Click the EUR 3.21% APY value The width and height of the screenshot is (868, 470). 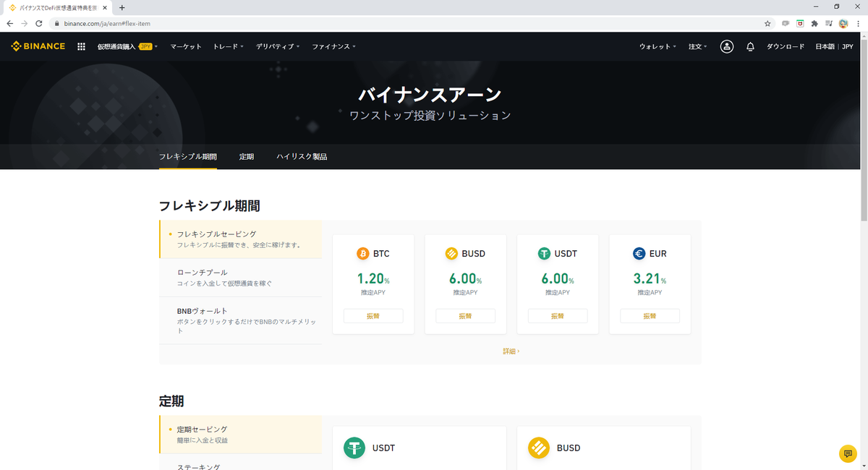click(x=650, y=278)
